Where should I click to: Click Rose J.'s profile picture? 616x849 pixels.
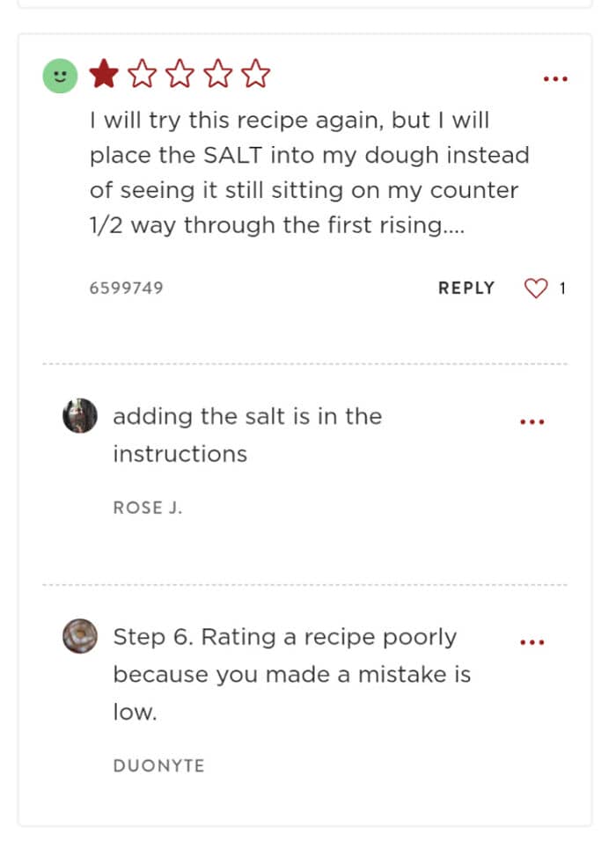(80, 416)
